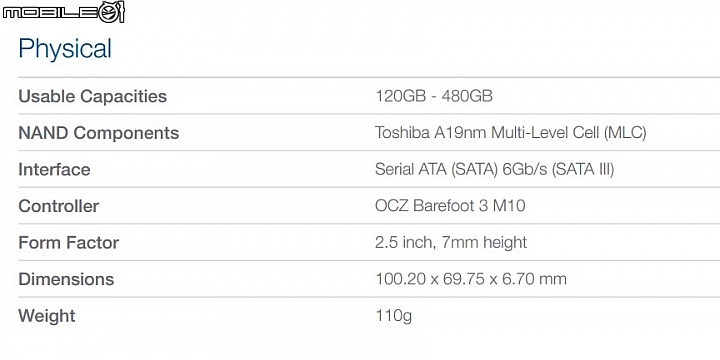This screenshot has width=720, height=360.
Task: Select the NAND Components label
Action: pyautogui.click(x=99, y=133)
